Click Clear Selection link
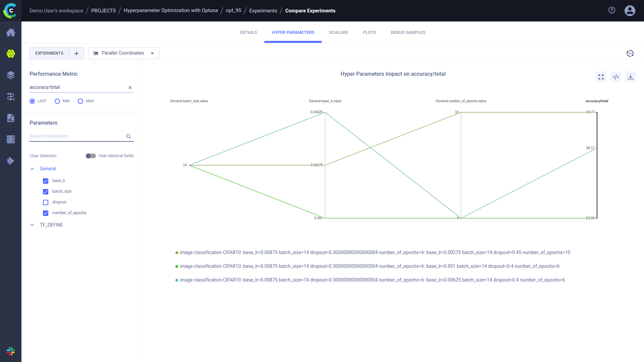 click(x=43, y=156)
